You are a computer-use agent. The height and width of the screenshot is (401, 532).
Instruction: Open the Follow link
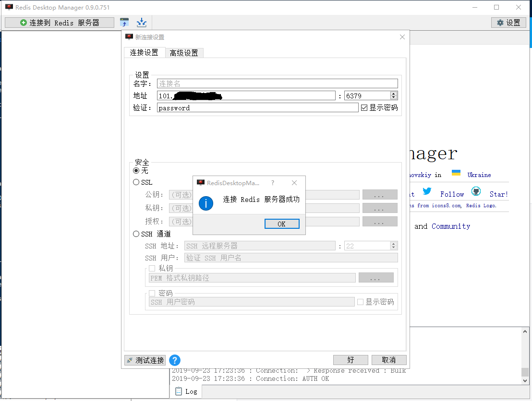[452, 194]
